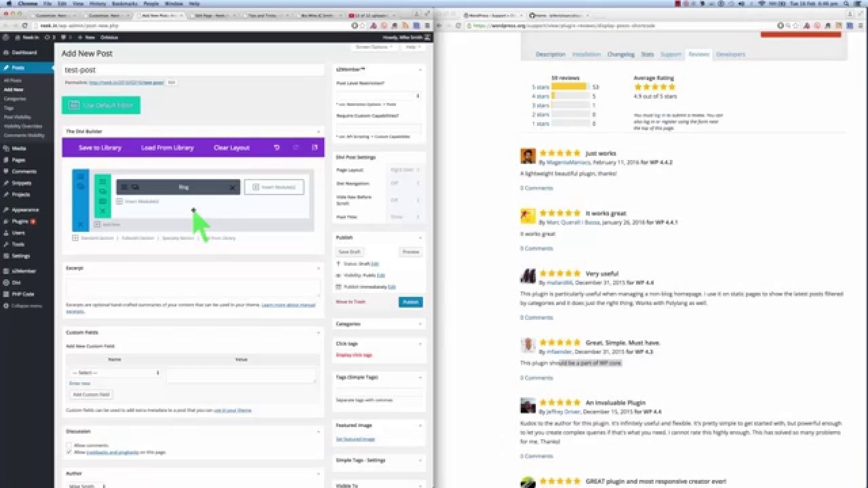868x488 pixels.
Task: Click into the Excerpt text area
Action: tap(193, 287)
